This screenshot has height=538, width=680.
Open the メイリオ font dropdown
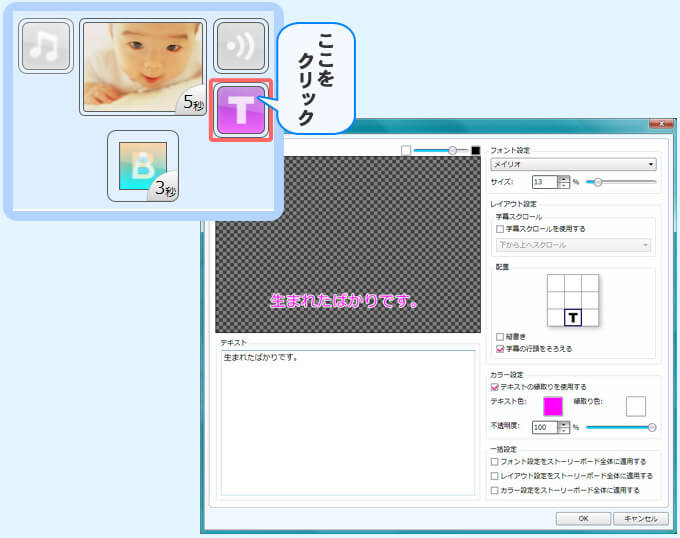coord(573,164)
